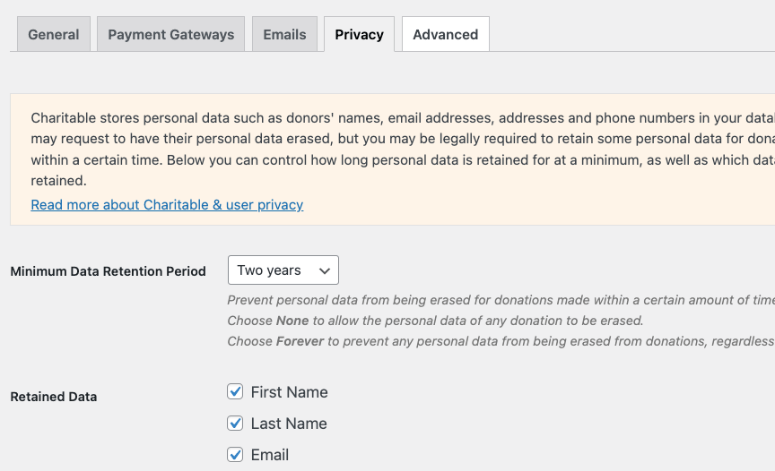Click the bold 'Forever' word in help text
Image resolution: width=775 pixels, height=471 pixels.
(x=300, y=341)
